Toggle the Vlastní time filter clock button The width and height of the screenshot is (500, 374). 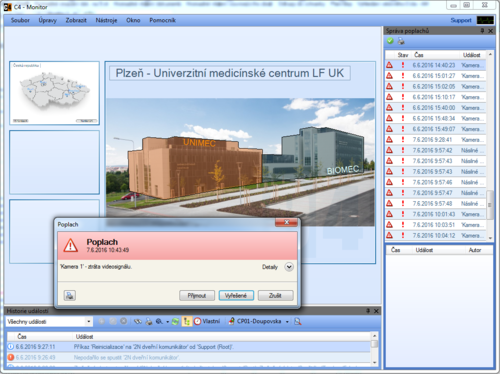pyautogui.click(x=207, y=321)
